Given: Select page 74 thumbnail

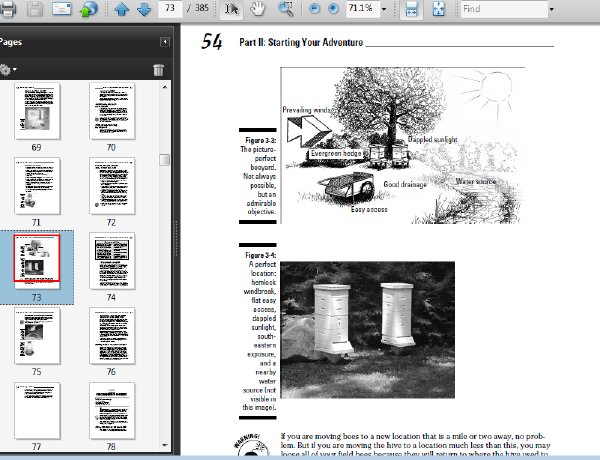Looking at the screenshot, I should (112, 261).
